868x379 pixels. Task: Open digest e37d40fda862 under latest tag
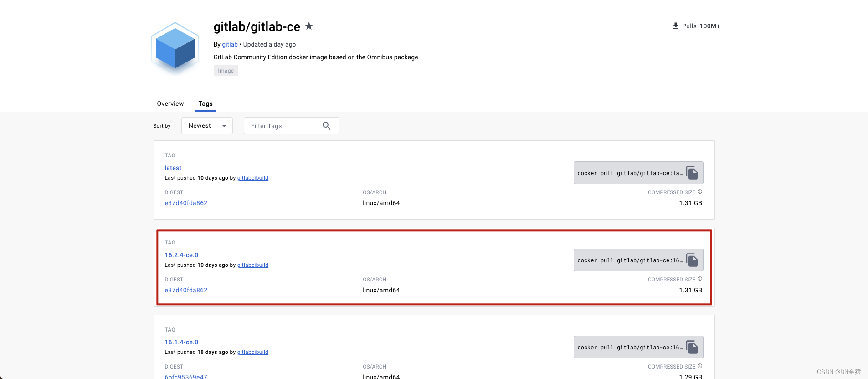[x=186, y=203]
